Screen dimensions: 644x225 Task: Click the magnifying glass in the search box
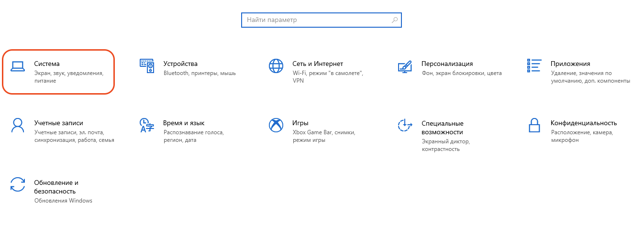[395, 20]
